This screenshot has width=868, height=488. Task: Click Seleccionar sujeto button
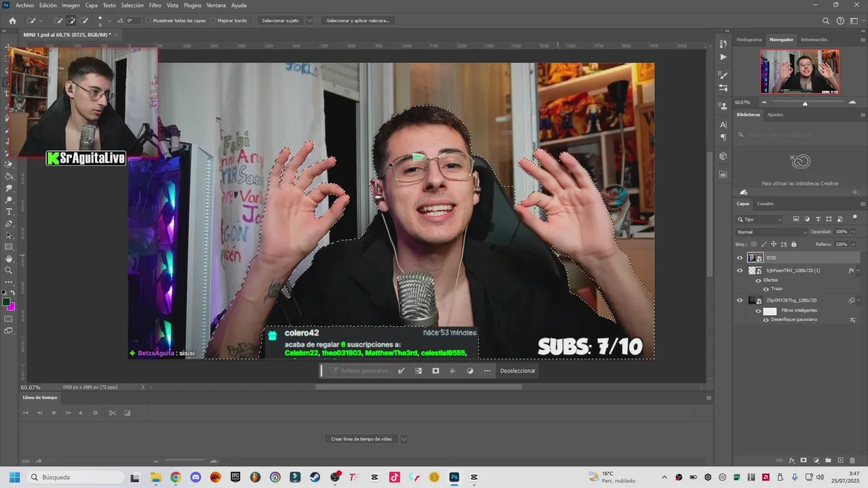pyautogui.click(x=280, y=20)
